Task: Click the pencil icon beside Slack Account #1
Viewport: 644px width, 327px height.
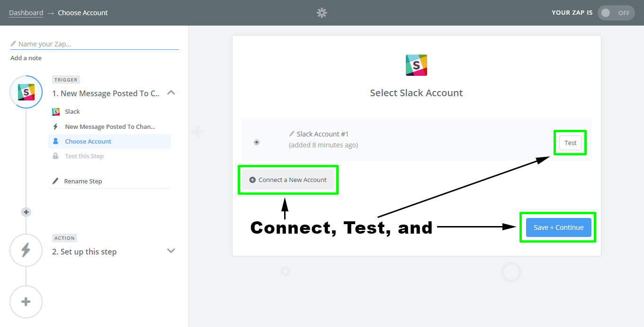Action: click(292, 134)
